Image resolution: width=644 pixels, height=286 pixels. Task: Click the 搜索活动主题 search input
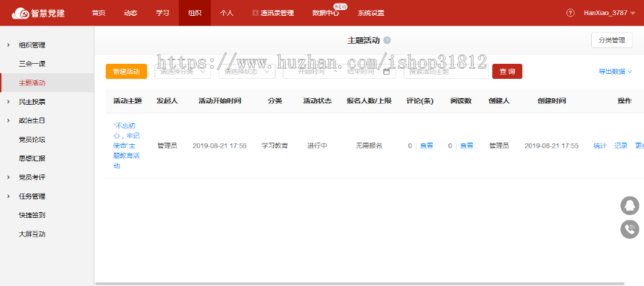pyautogui.click(x=446, y=71)
